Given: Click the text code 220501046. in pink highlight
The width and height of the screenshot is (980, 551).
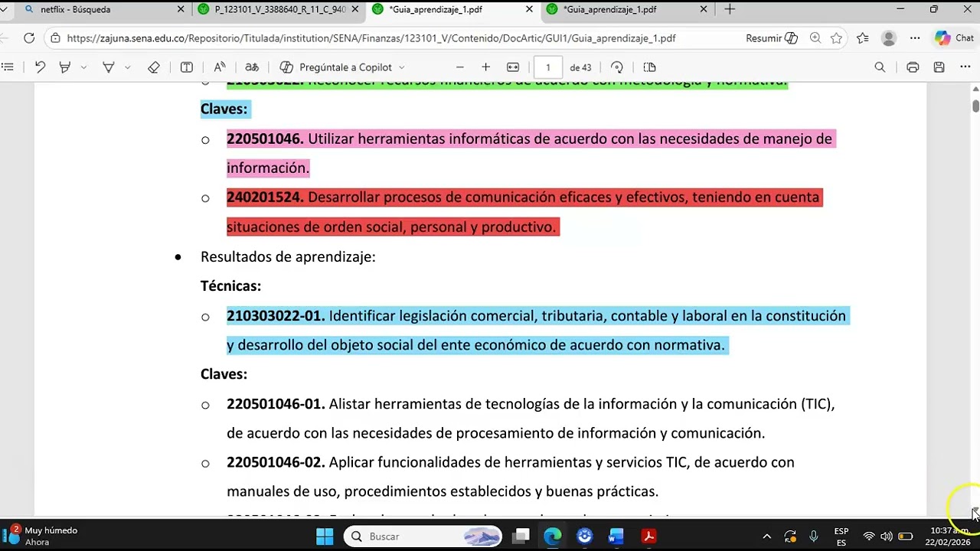Looking at the screenshot, I should (265, 139).
